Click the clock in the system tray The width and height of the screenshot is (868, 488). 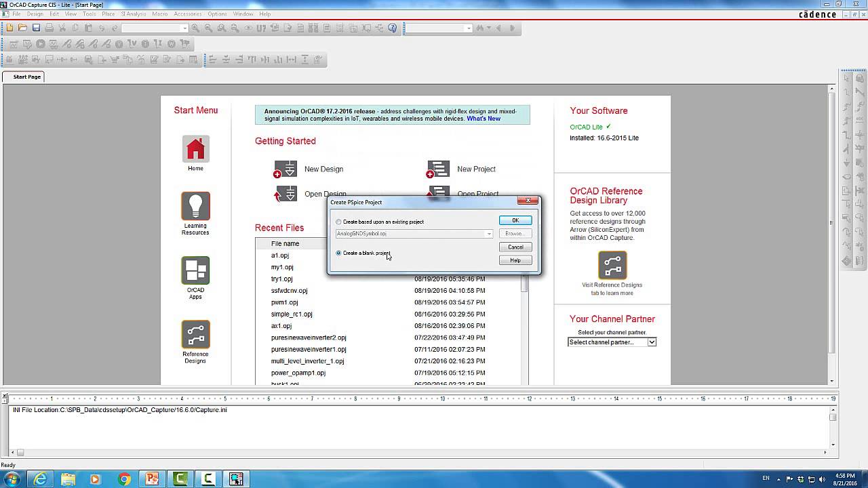pos(844,479)
